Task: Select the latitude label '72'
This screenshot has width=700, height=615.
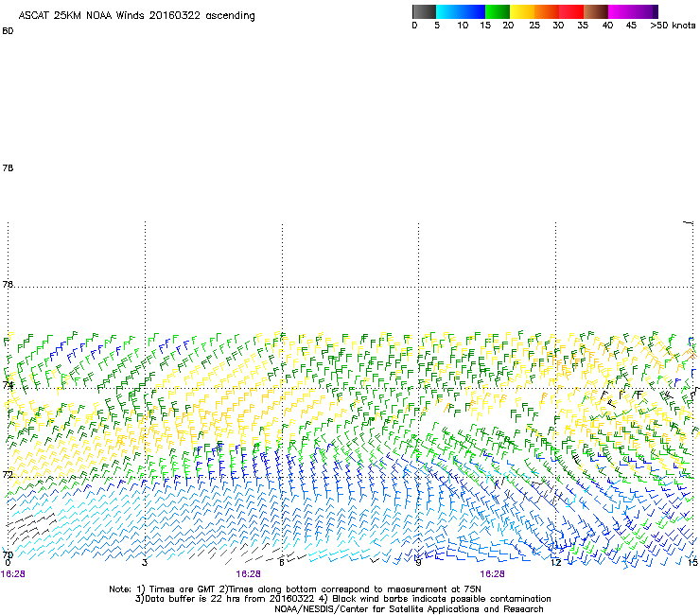Action: tap(8, 474)
